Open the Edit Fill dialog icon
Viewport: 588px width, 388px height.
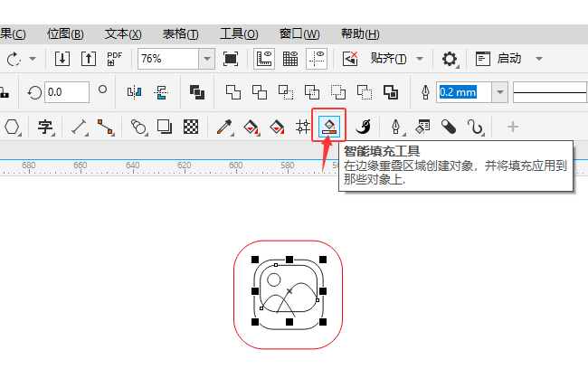[422, 127]
